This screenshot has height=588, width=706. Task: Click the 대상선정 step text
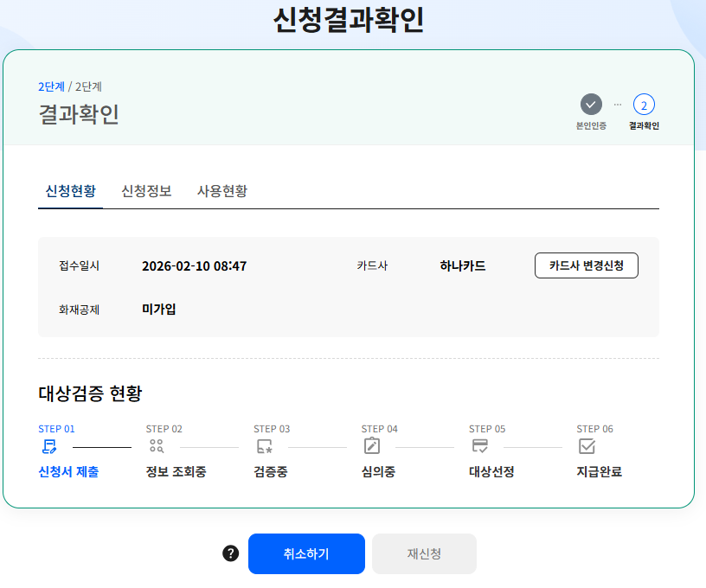click(x=491, y=471)
